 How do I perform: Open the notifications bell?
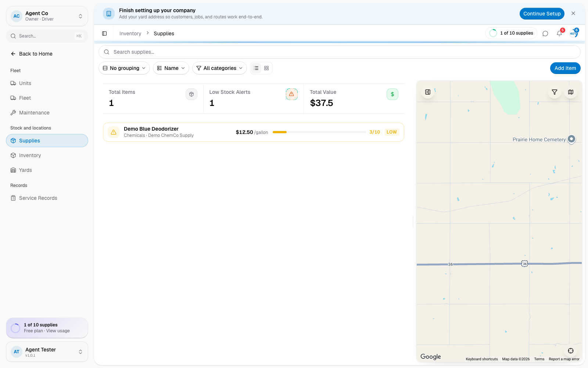[x=559, y=33]
